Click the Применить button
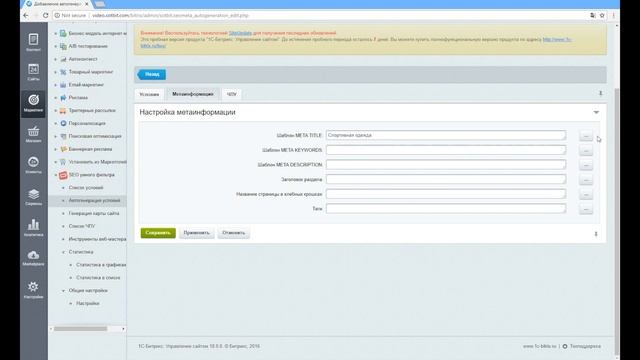 point(196,233)
